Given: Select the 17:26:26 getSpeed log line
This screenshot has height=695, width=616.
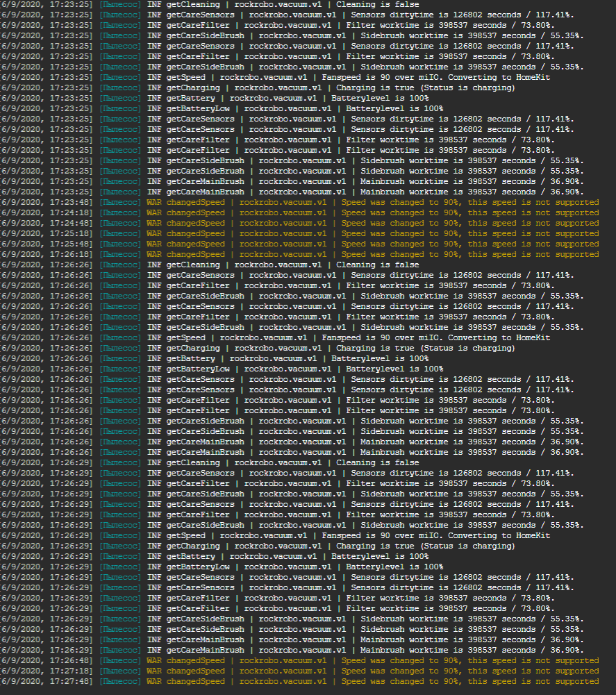Looking at the screenshot, I should pos(275,337).
